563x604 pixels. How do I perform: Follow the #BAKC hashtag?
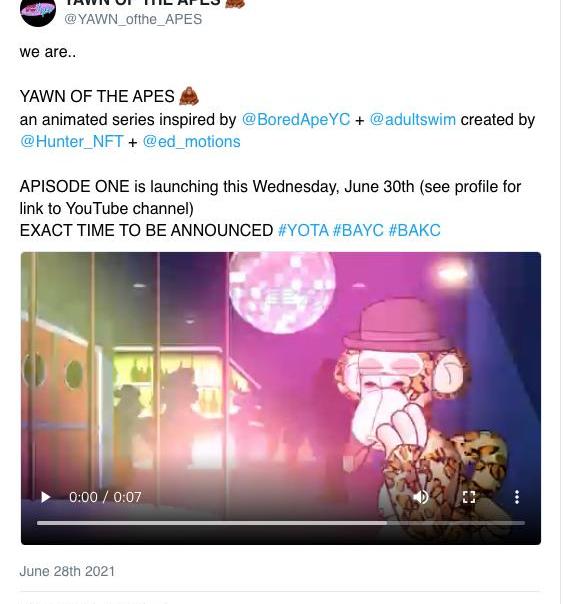(x=414, y=230)
